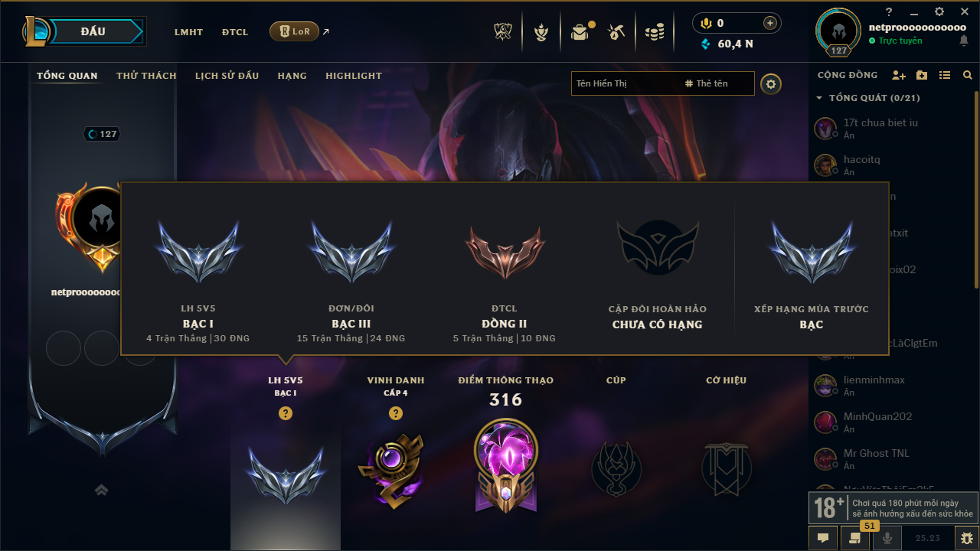Viewport: 980px width, 551px height.
Task: Open the Loot crafting hammer icon
Action: pos(616,32)
